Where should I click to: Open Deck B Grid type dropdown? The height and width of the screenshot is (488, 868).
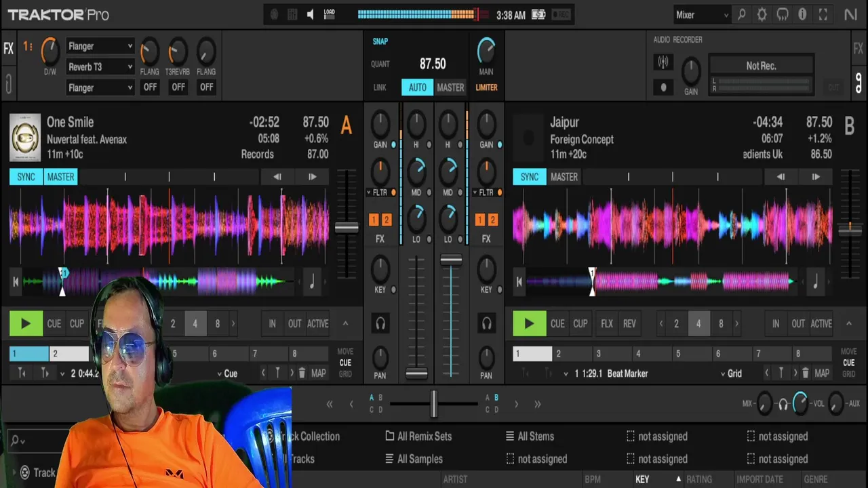pyautogui.click(x=731, y=373)
